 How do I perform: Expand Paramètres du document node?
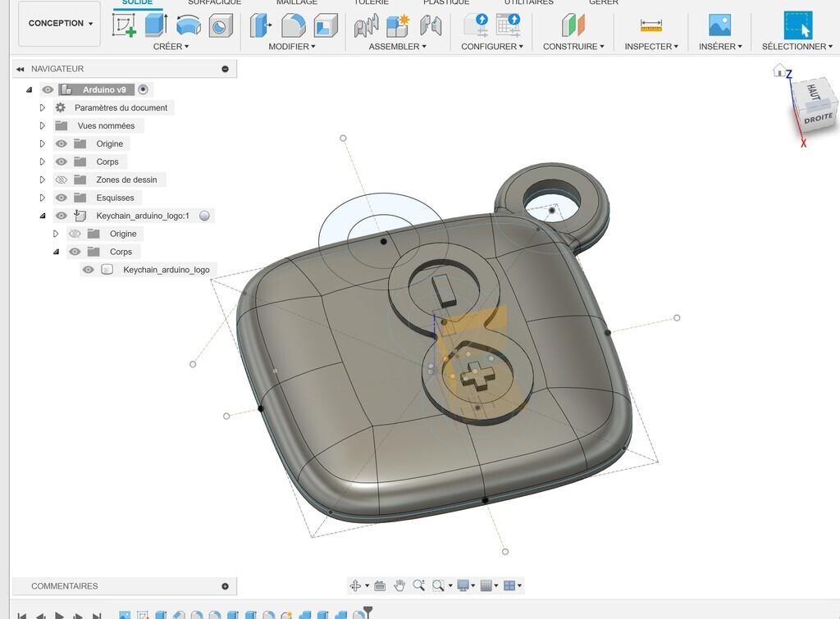(43, 107)
